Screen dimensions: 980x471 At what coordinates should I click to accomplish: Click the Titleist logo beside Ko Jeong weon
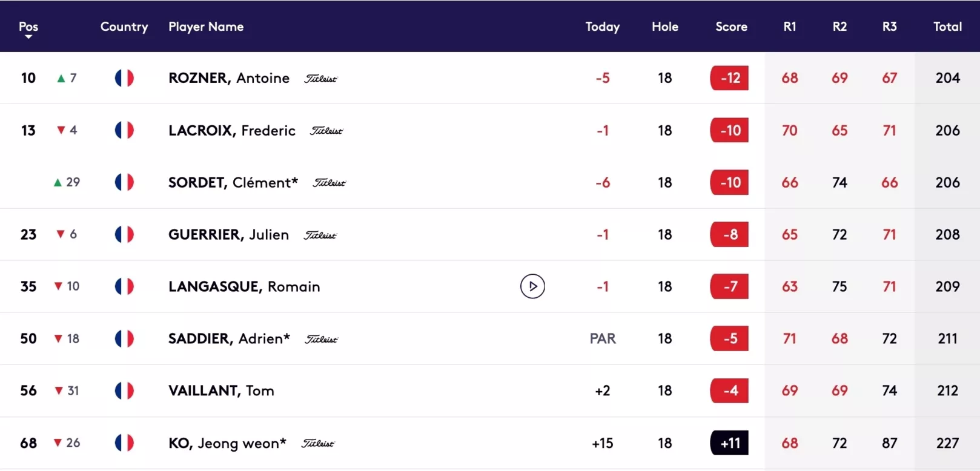click(x=317, y=443)
